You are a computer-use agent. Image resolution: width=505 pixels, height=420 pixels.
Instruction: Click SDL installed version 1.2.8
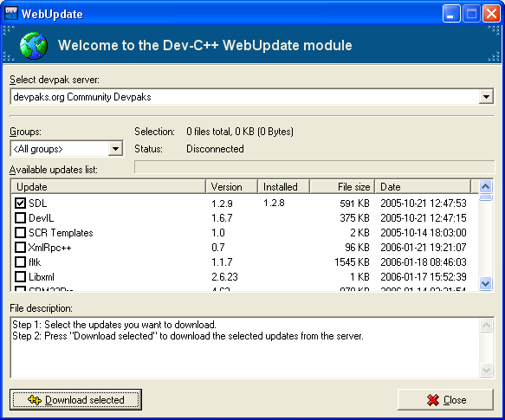(274, 203)
